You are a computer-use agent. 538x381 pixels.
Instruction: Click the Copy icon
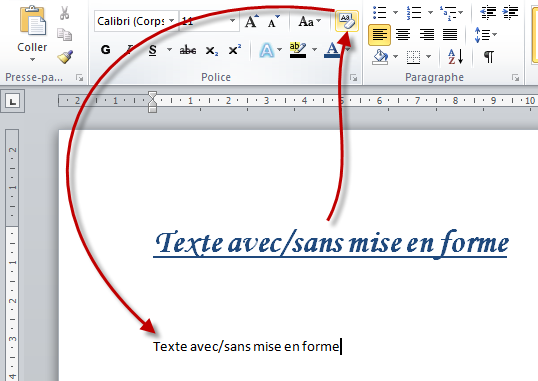tap(64, 34)
